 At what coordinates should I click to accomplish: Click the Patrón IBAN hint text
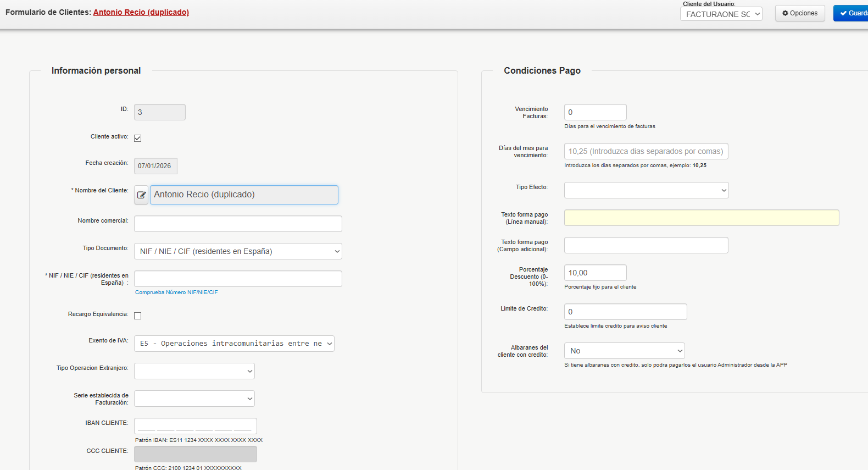[199, 440]
